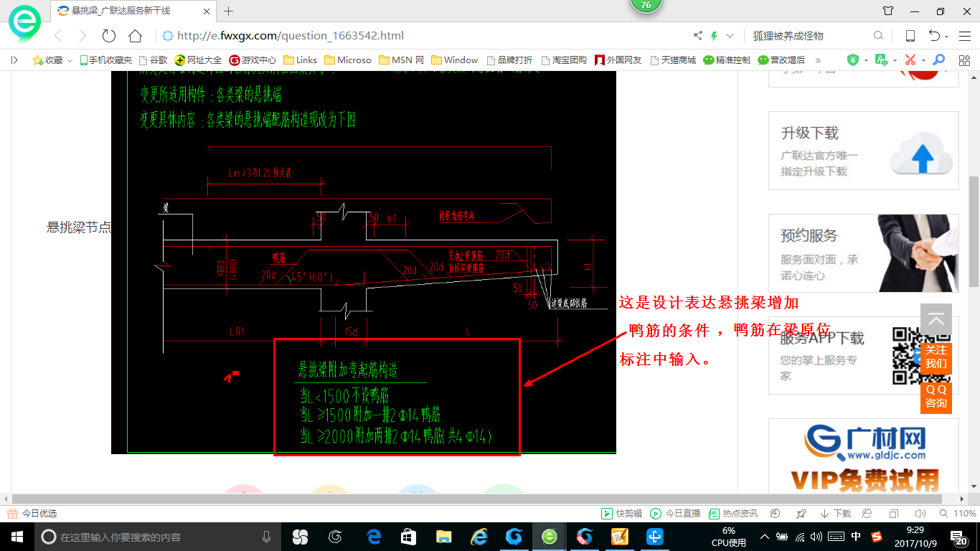Click the rocket accelerator status icon
Viewport: 980px width, 551px height.
[801, 514]
